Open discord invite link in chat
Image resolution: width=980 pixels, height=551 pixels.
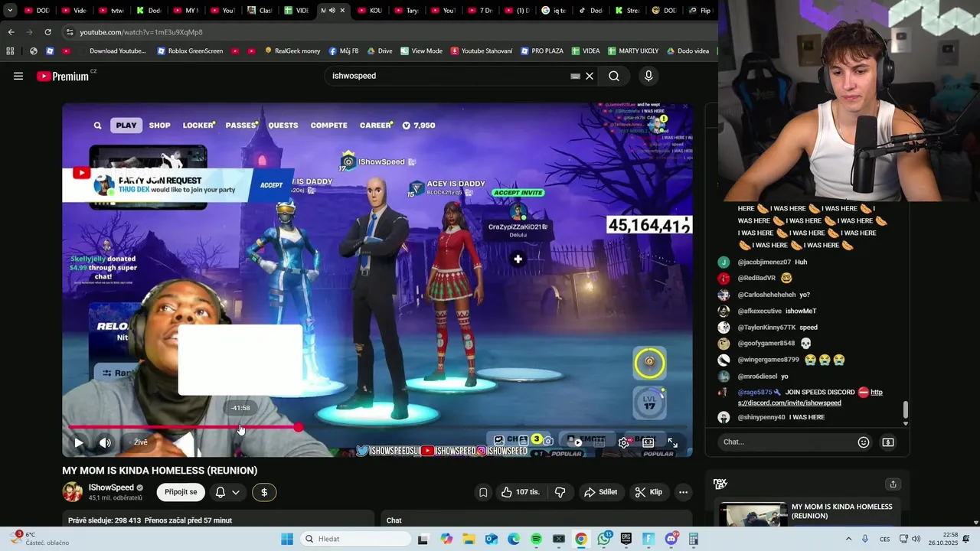[x=789, y=403]
